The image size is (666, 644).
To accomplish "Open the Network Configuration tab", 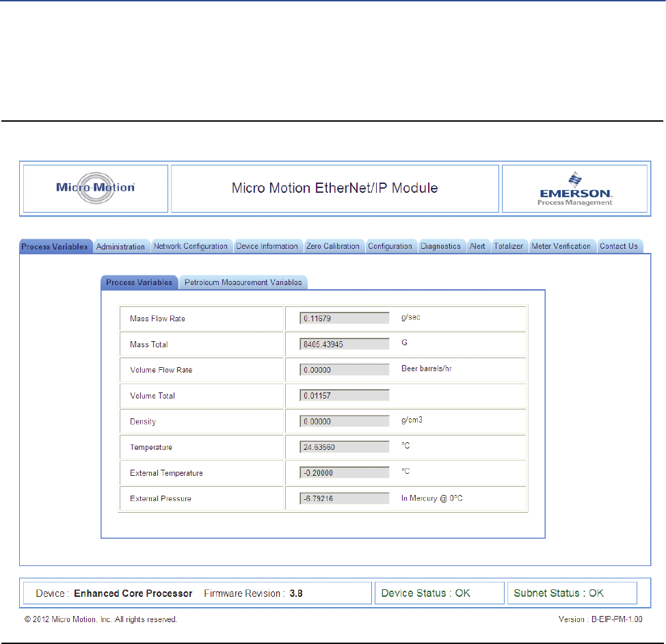I will point(191,246).
